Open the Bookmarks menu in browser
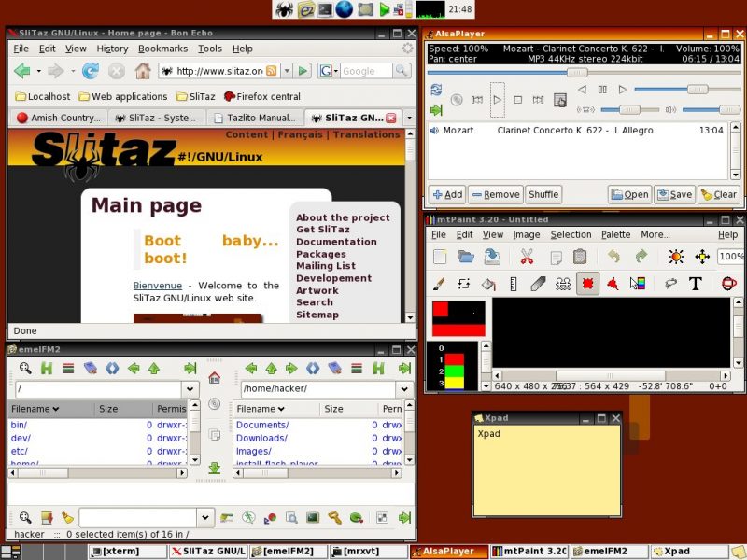Image resolution: width=747 pixels, height=560 pixels. coord(162,49)
